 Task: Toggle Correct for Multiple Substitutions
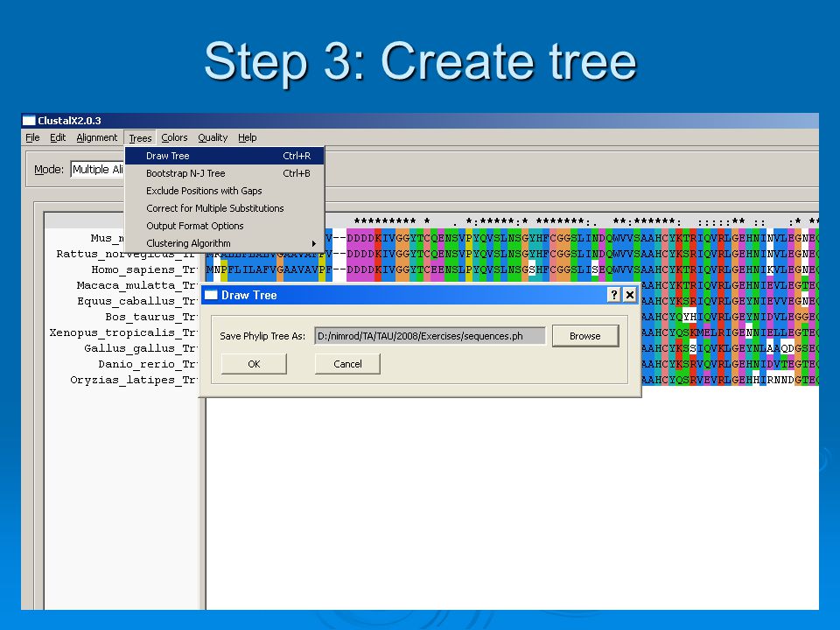point(225,208)
